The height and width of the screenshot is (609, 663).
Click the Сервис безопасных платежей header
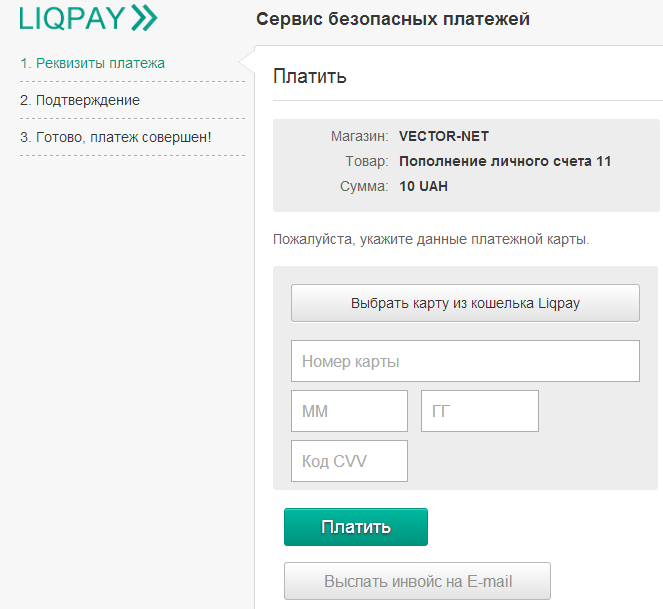coord(393,19)
